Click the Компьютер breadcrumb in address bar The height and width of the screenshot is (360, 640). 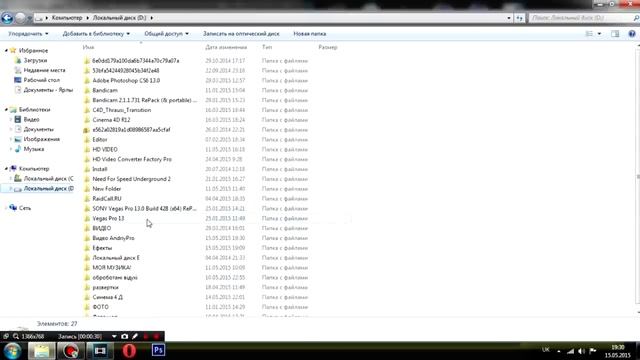coord(67,18)
